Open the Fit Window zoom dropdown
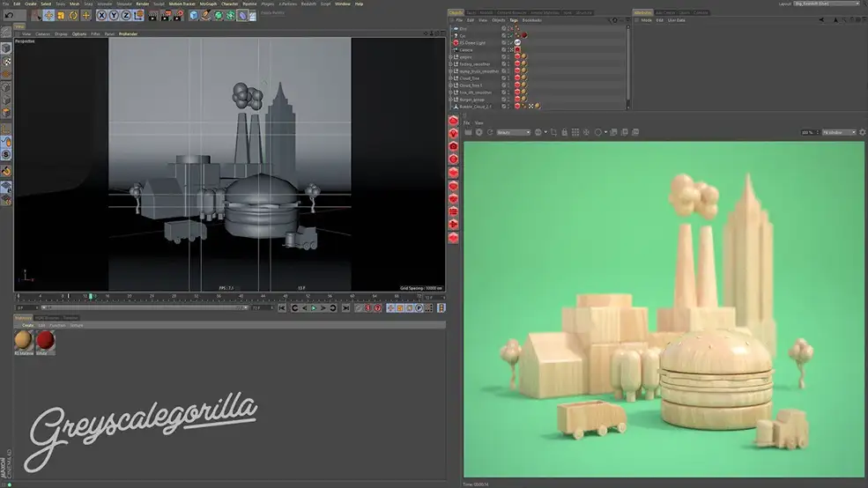This screenshot has height=488, width=868. [x=839, y=132]
